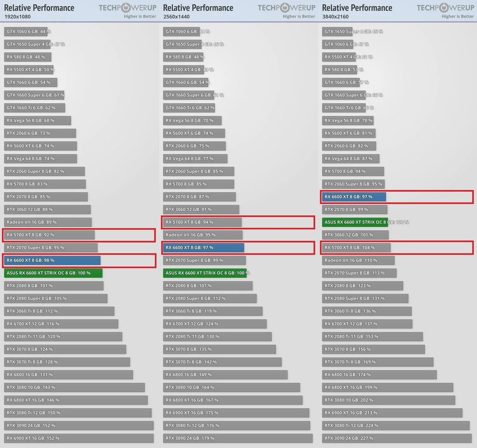Click RTX 3060 12 GB: 88 % bar

tap(47, 209)
